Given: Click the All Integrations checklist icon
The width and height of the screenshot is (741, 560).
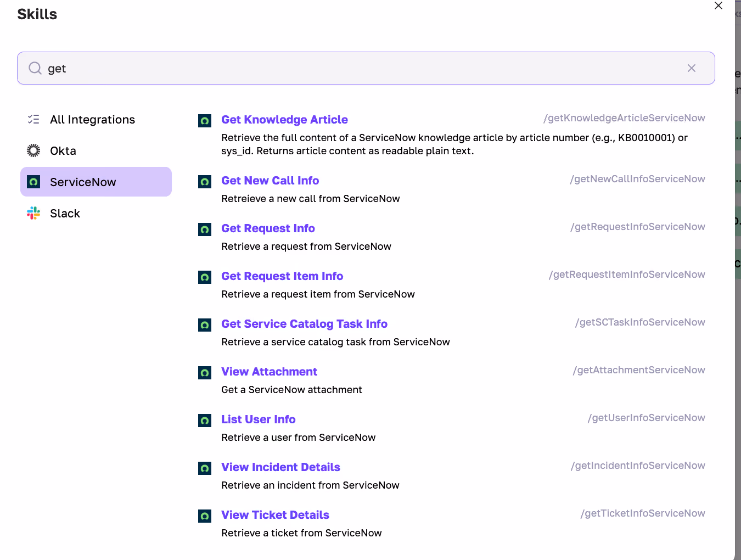Looking at the screenshot, I should [33, 119].
